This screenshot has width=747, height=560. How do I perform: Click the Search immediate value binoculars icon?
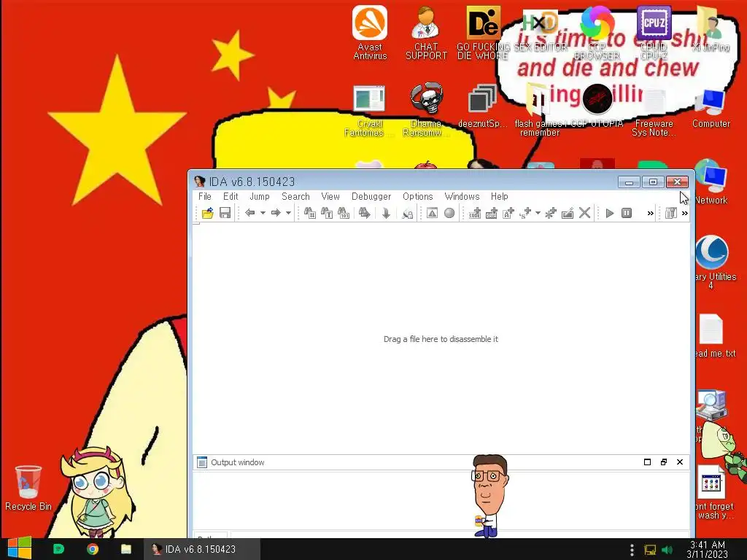[x=309, y=213]
